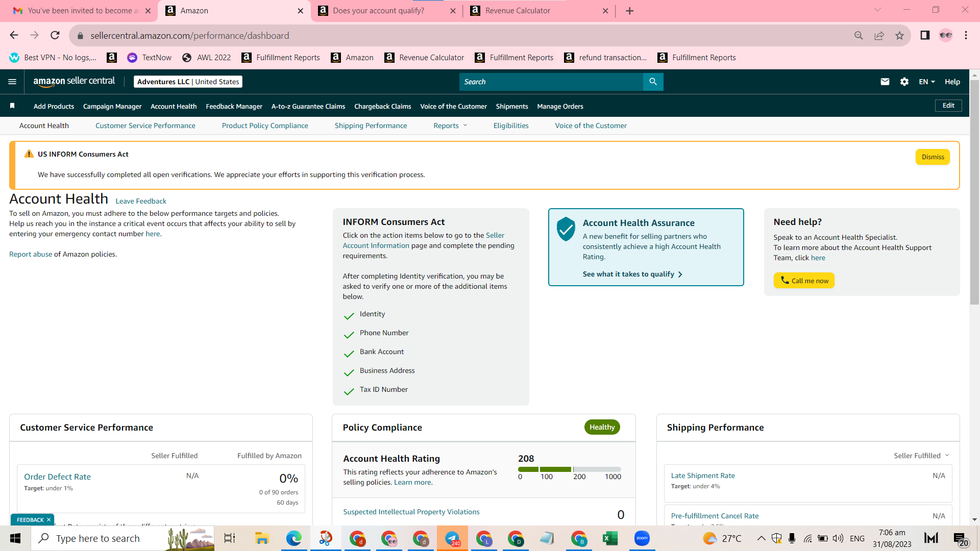
Task: Open a new browser tab
Action: [630, 11]
